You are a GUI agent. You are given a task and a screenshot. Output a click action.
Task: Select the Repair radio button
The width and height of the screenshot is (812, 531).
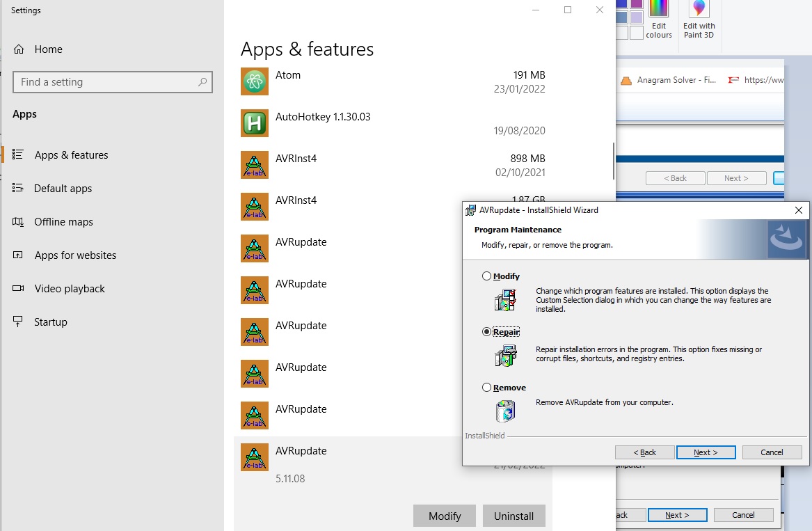click(486, 331)
